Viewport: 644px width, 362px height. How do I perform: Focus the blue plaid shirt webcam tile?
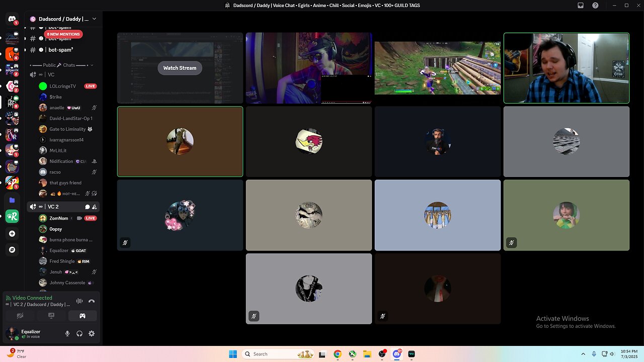[x=567, y=68]
